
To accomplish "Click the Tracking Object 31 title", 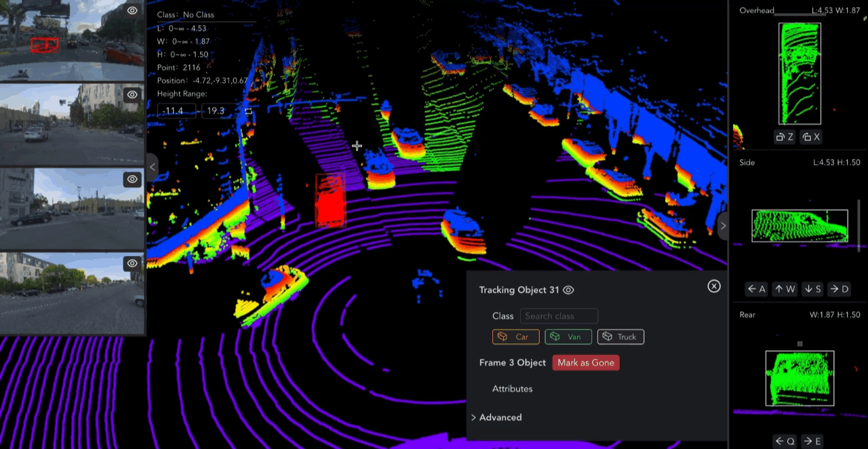I will (x=519, y=290).
